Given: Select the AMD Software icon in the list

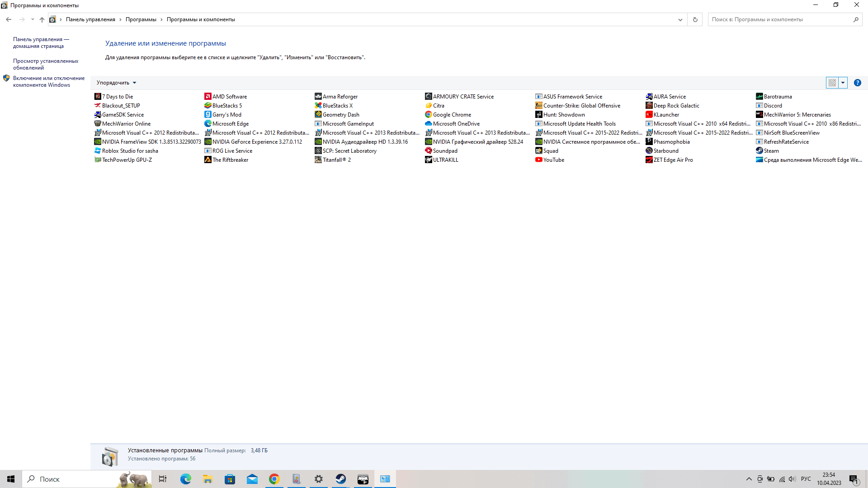Looking at the screenshot, I should tap(208, 96).
